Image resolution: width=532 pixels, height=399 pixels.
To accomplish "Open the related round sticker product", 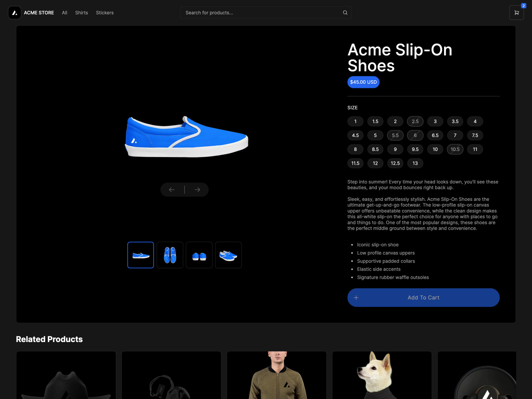I will coord(477,375).
